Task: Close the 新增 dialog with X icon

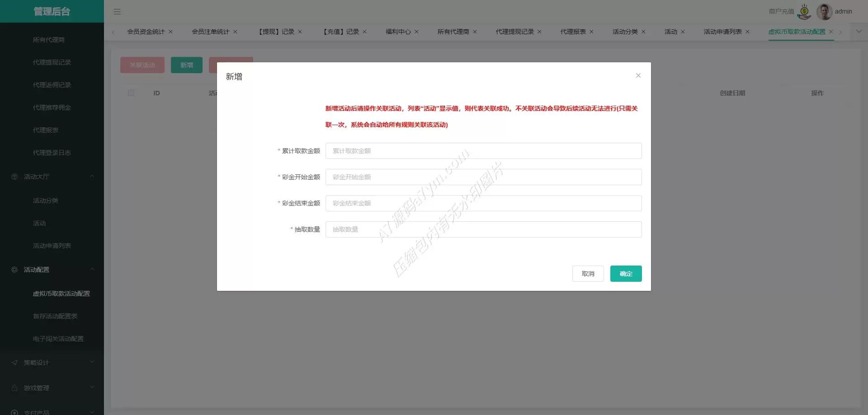Action: (638, 75)
